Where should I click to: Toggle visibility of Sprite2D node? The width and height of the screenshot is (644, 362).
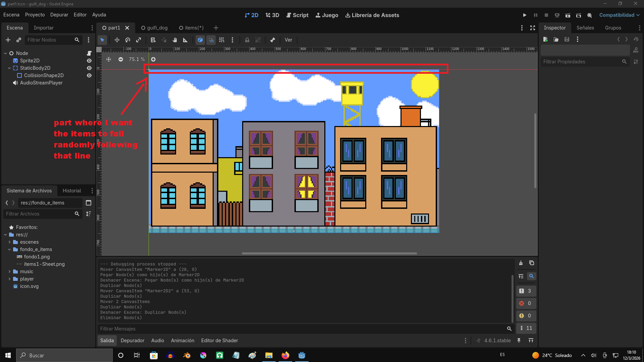(x=89, y=61)
